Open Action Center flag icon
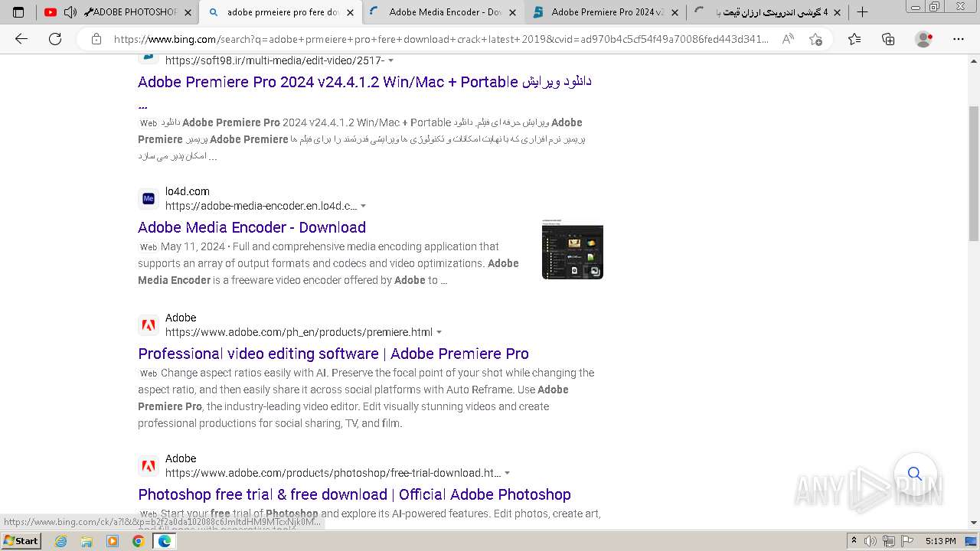The width and height of the screenshot is (980, 551). pos(906,541)
